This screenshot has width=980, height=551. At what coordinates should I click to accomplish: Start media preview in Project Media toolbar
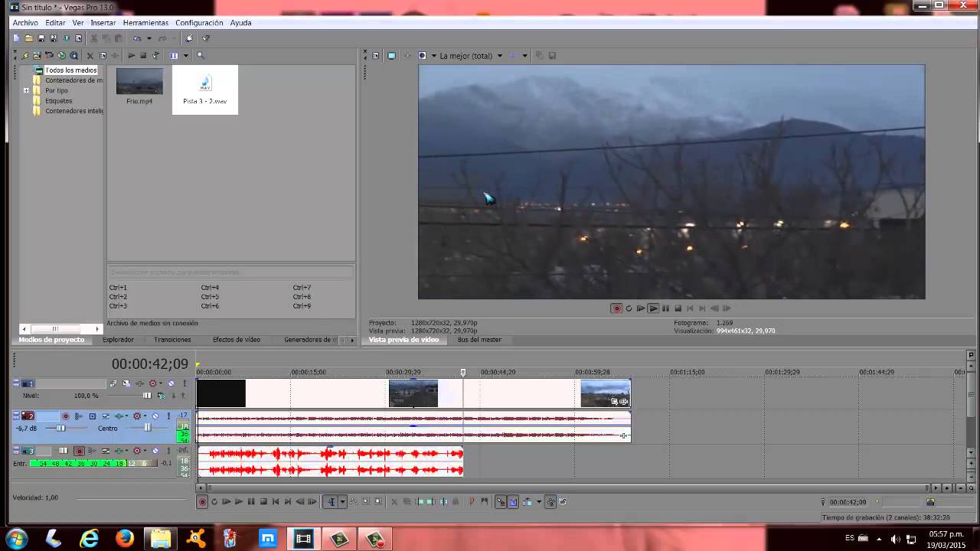(132, 55)
